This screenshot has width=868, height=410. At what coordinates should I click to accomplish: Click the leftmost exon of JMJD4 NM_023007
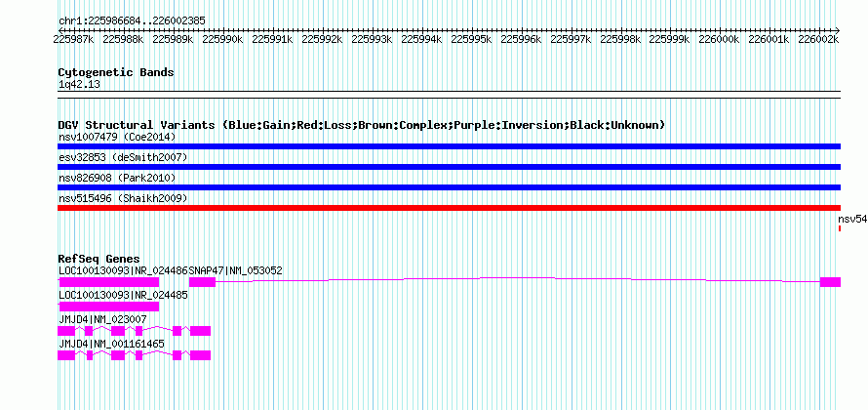pos(66,331)
